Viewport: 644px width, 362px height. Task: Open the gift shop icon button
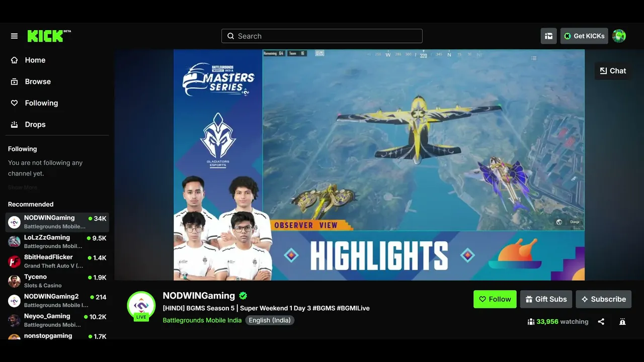[549, 36]
